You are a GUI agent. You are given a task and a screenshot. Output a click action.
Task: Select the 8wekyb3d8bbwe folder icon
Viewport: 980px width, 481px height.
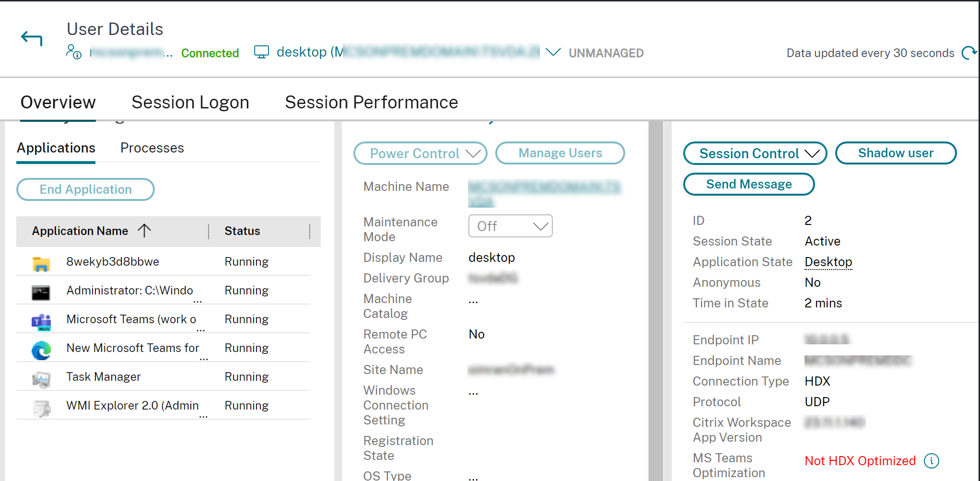[41, 263]
